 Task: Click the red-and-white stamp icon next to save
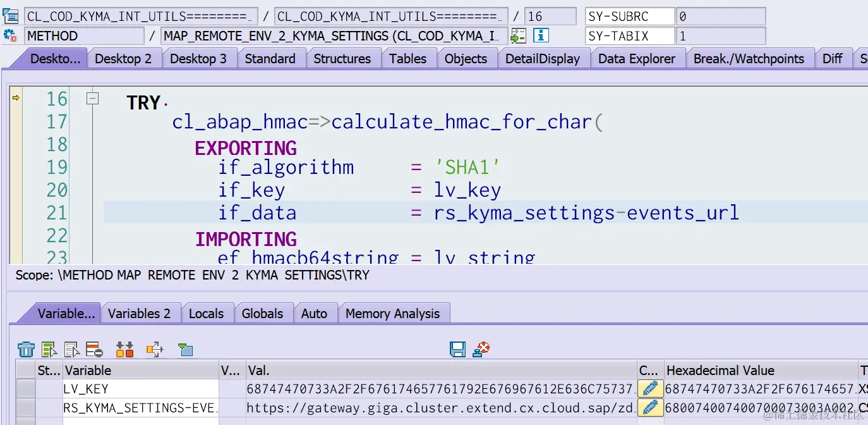[481, 348]
